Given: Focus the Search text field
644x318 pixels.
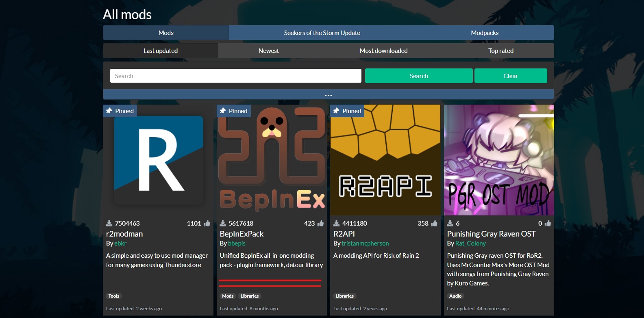Looking at the screenshot, I should tap(236, 76).
